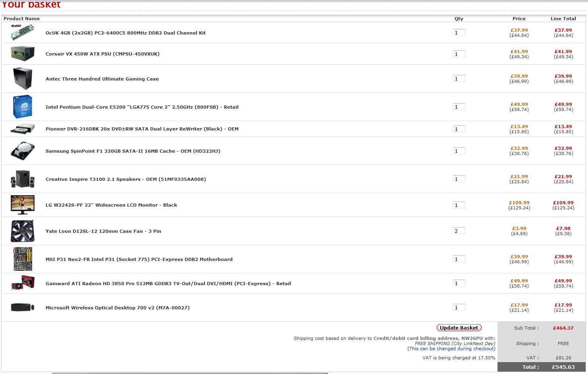Focus the quantity field for Corsair VX 450W
The width and height of the screenshot is (588, 374).
click(459, 54)
